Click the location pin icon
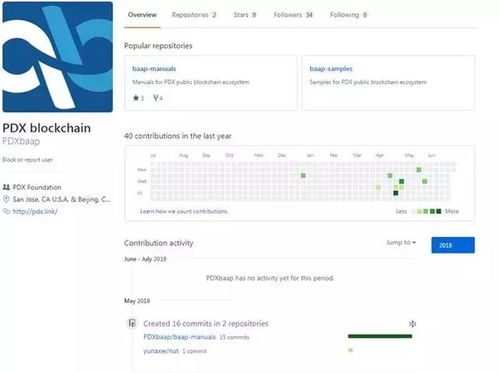 [6, 199]
